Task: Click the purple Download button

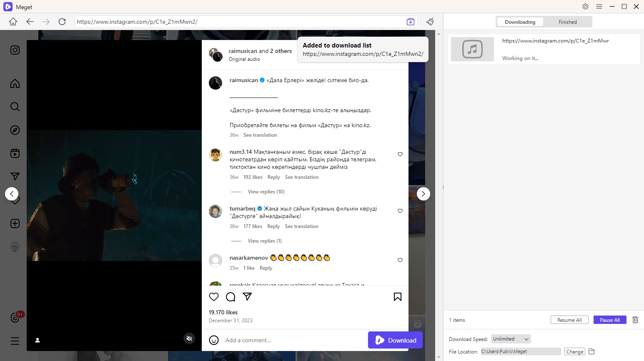Action: tap(395, 340)
